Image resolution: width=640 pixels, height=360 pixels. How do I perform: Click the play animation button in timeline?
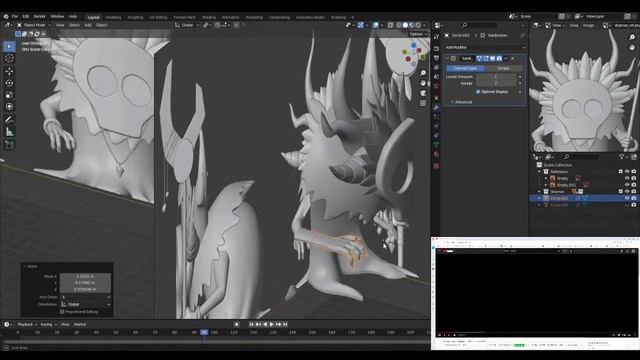[272, 324]
